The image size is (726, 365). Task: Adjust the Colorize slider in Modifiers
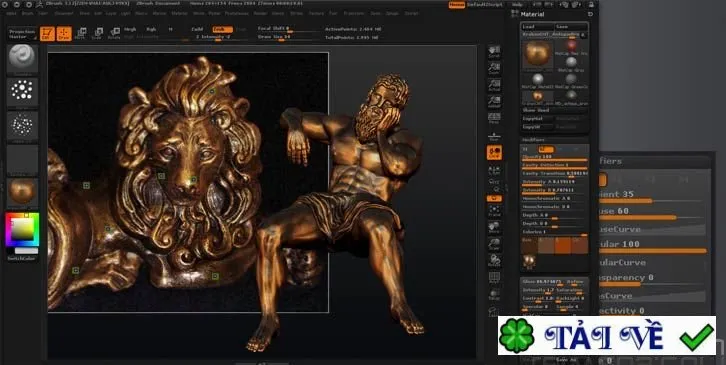[555, 233]
